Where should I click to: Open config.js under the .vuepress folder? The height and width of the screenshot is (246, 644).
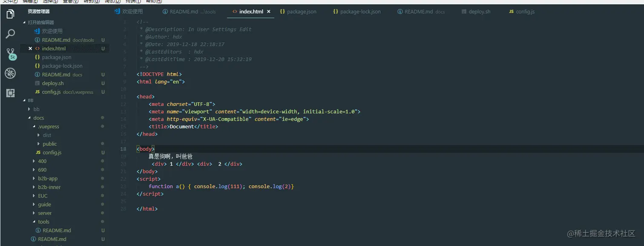point(52,153)
